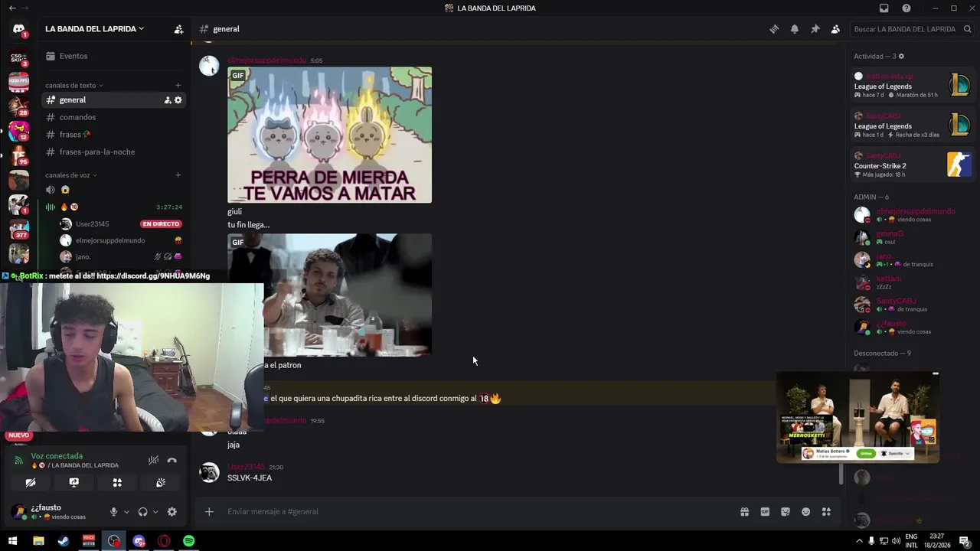Click the invite people icon beside server name
This screenshot has width=980, height=551.
tap(178, 29)
